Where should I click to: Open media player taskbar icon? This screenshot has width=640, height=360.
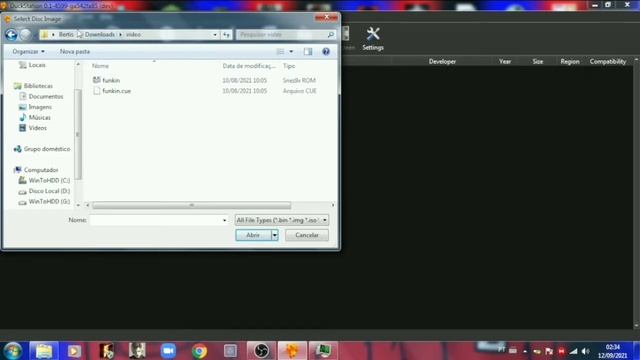[x=74, y=351]
